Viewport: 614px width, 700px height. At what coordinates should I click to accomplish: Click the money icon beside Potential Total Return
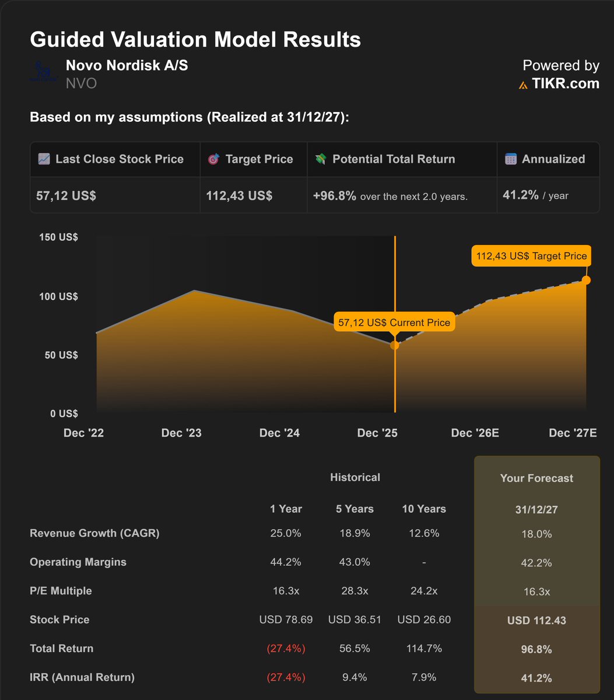[x=320, y=159]
